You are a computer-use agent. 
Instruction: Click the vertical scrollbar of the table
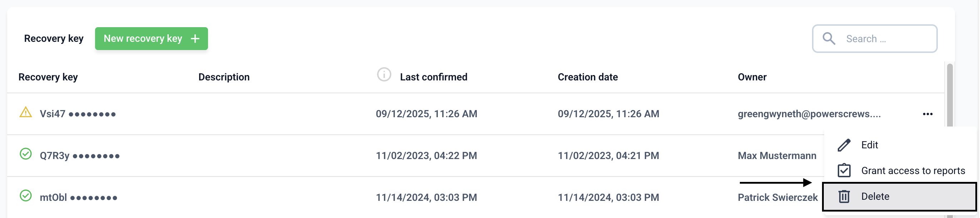(x=950, y=95)
